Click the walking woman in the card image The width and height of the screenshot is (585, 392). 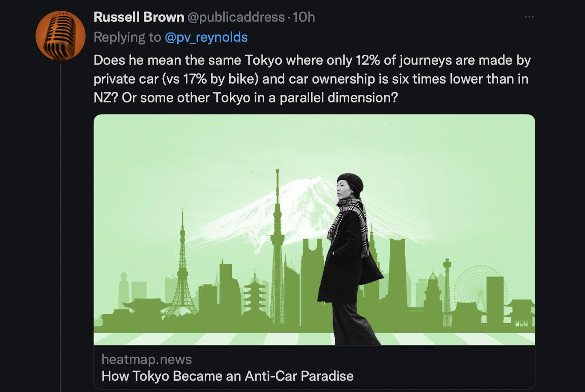[x=349, y=259]
